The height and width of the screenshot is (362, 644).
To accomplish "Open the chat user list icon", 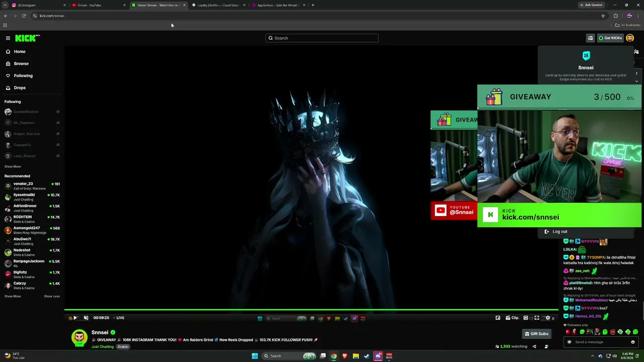I will click(636, 52).
